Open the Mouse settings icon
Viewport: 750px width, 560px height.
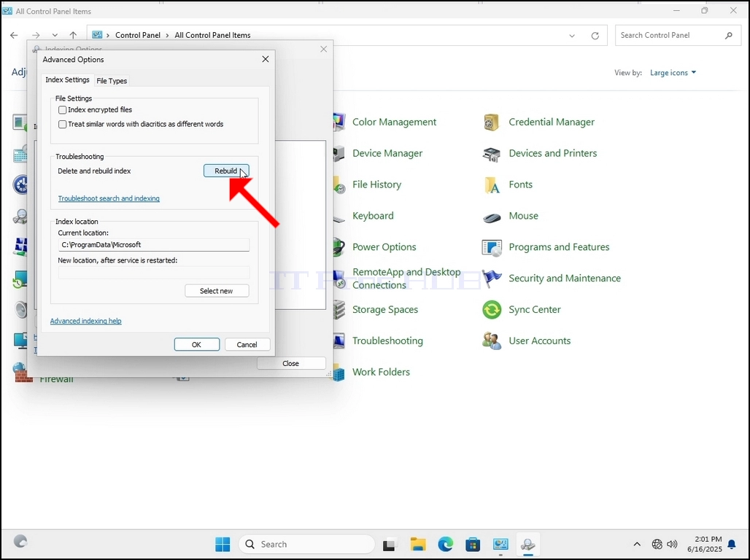point(491,217)
